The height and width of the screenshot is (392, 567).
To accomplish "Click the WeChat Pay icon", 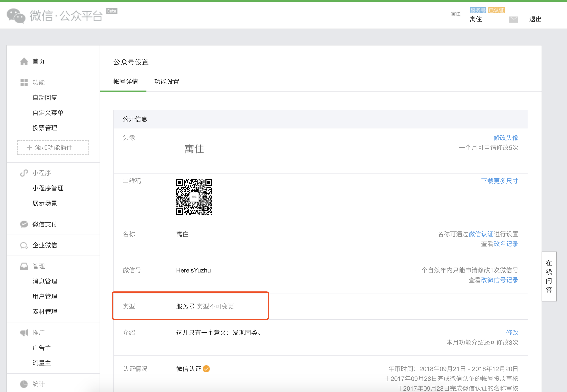I will [24, 224].
